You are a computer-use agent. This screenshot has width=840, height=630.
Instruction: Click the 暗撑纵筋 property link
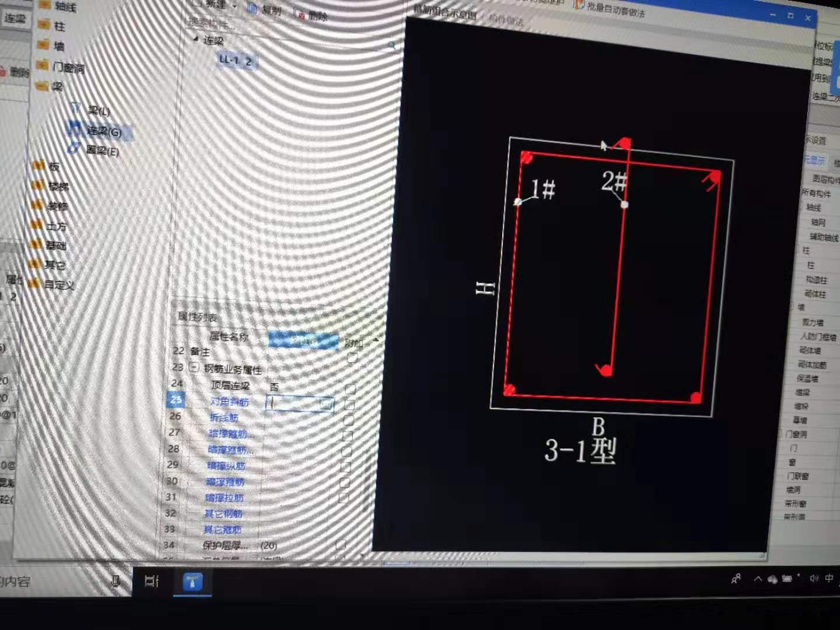coord(226,466)
